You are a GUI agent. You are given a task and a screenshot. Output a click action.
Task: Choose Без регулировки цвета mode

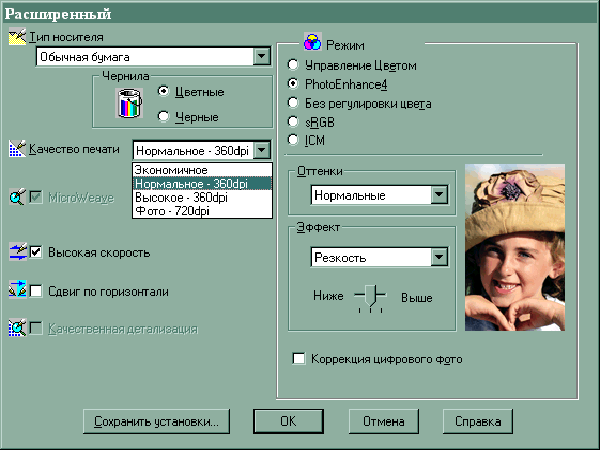pyautogui.click(x=293, y=102)
